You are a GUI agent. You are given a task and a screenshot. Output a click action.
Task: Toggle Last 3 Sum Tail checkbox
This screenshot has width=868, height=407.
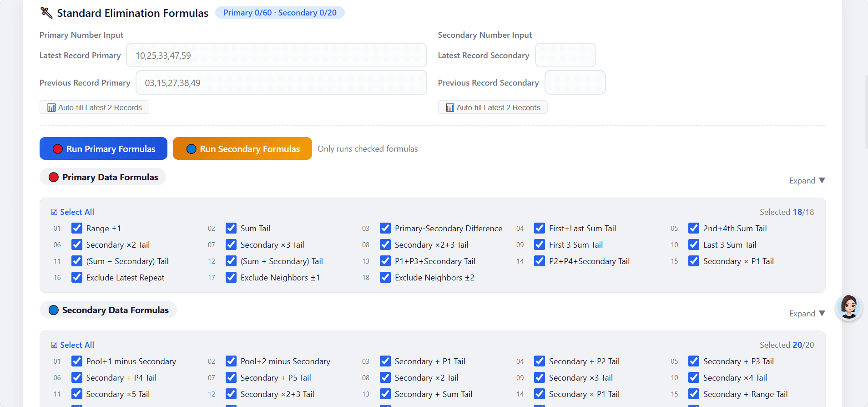pos(694,244)
